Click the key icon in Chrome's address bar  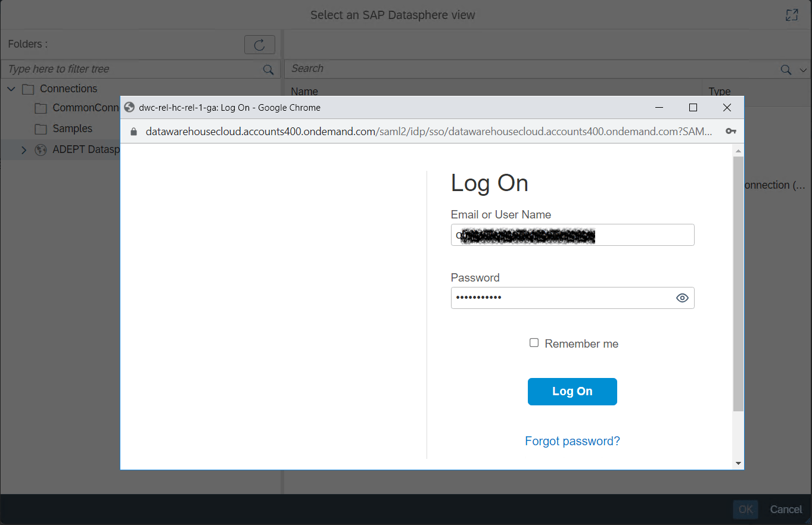point(731,131)
